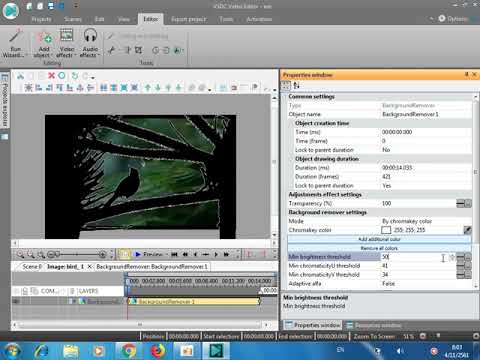
Task: Click the crop icon in Tools group
Action: pyautogui.click(x=138, y=50)
